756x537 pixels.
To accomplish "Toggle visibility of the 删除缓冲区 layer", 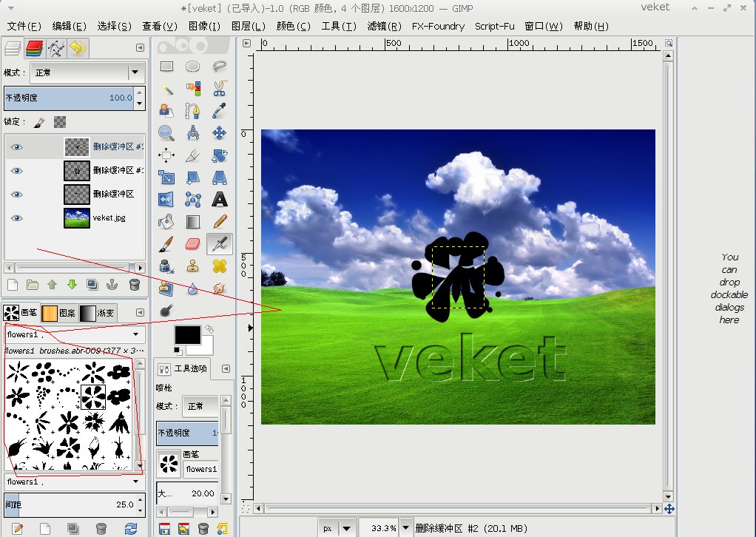I will click(x=17, y=195).
